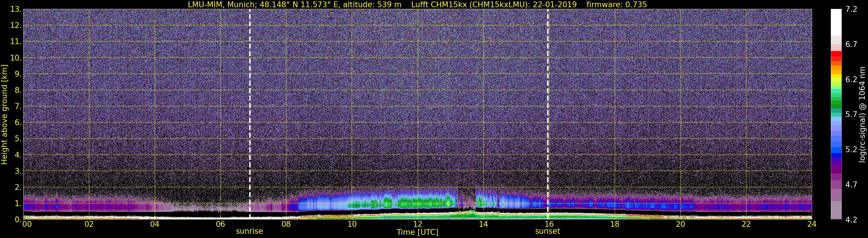The height and width of the screenshot is (238, 868).
Task: Click the '7.2' colorbar value
Action: [851, 9]
